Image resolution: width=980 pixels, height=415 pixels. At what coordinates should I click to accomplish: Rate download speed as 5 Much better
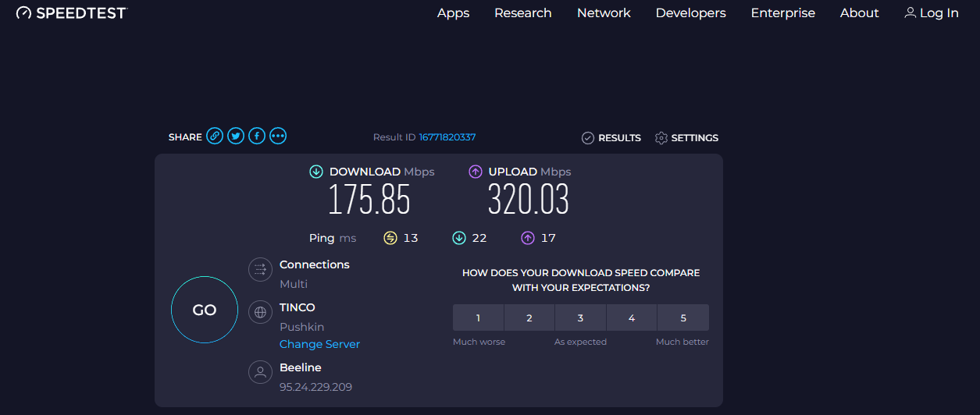[683, 317]
